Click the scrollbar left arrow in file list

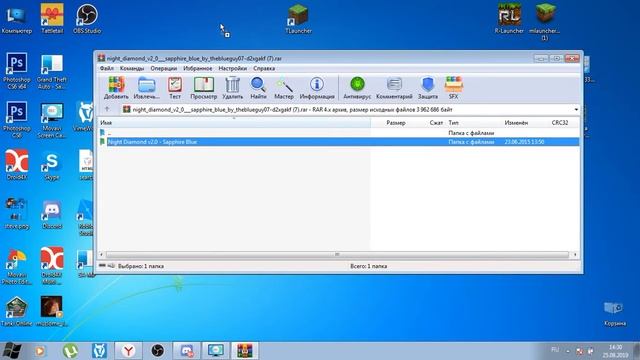tap(102, 254)
